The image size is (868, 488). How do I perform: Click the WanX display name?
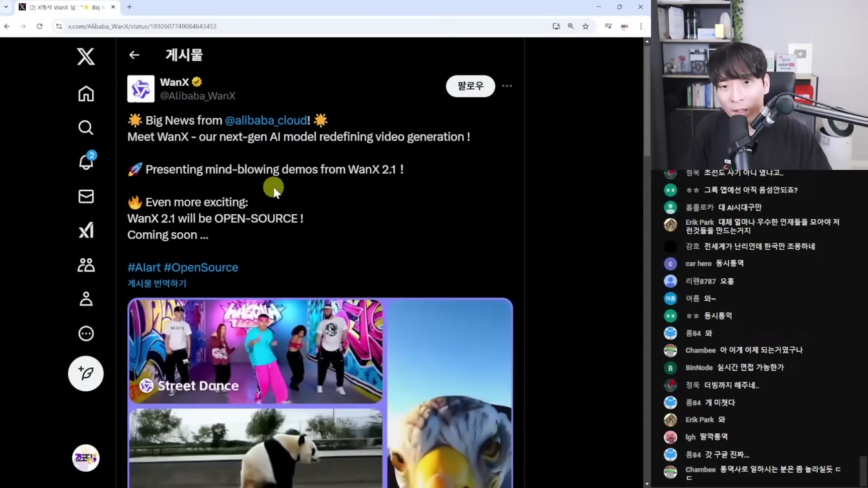pyautogui.click(x=174, y=82)
